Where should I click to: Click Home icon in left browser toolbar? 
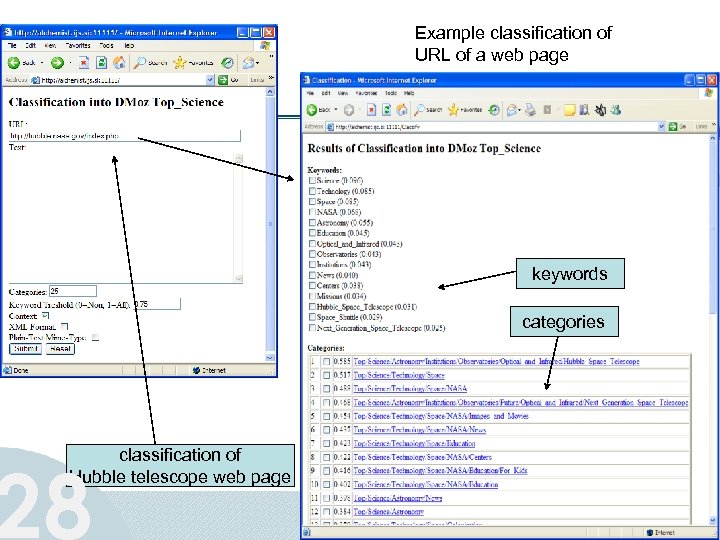119,63
